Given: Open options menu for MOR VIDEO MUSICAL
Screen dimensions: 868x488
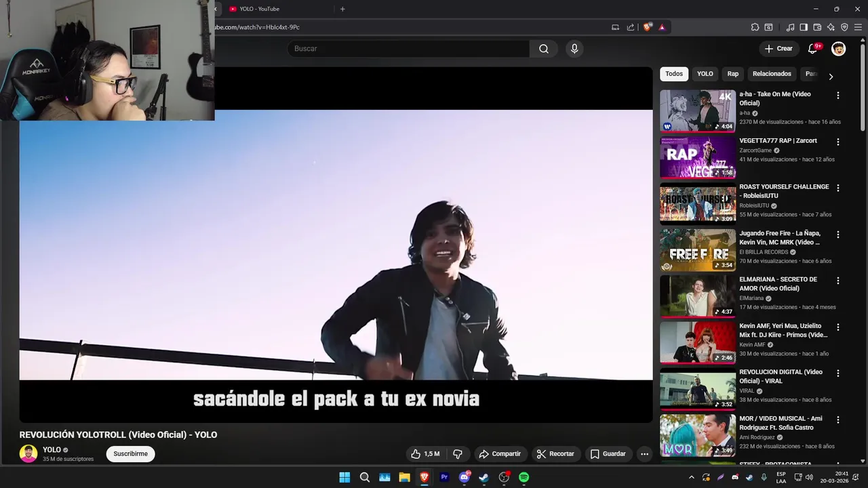Looking at the screenshot, I should (x=838, y=420).
